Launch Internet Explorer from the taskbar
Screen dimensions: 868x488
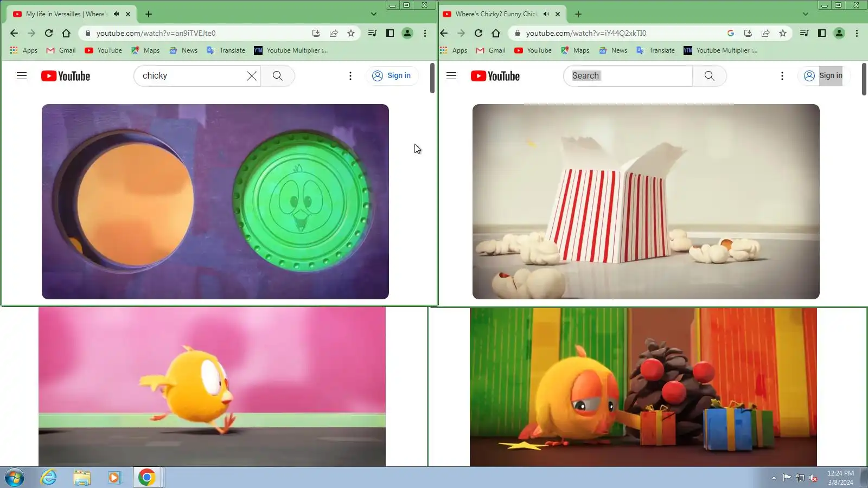49,478
